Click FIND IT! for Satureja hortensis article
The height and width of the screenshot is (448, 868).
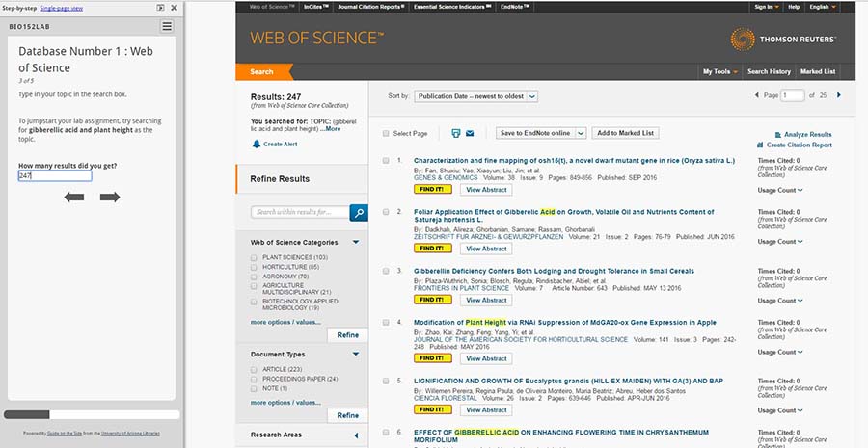(433, 249)
